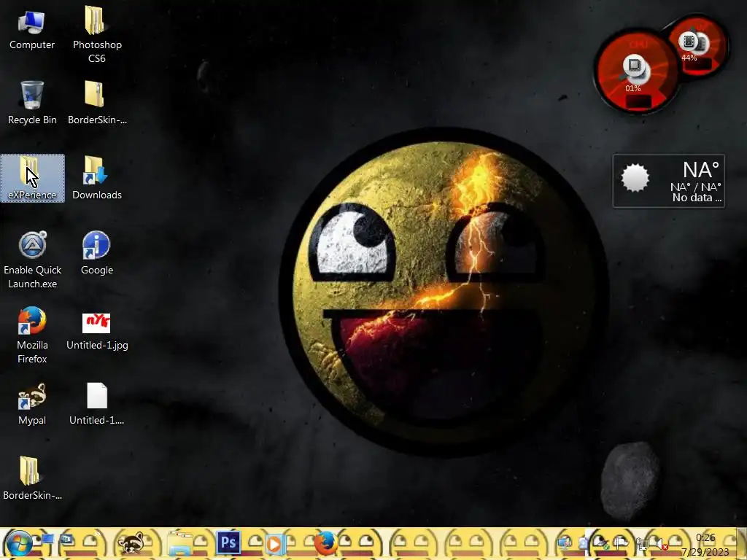Image resolution: width=747 pixels, height=560 pixels.
Task: Open Windows Media Player from taskbar
Action: click(275, 543)
